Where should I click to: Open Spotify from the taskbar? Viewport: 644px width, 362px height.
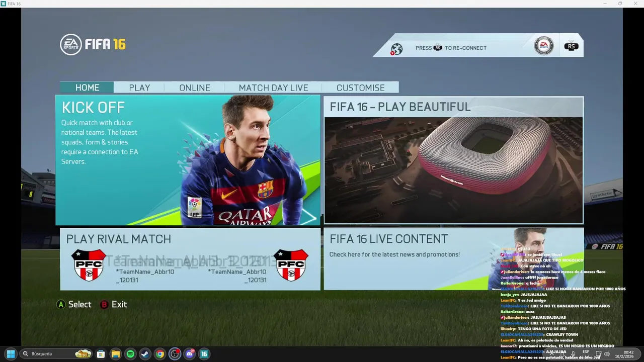[x=130, y=354]
